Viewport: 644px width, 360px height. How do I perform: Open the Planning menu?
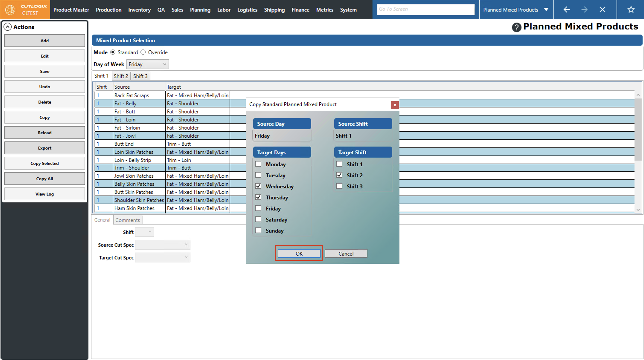point(200,10)
